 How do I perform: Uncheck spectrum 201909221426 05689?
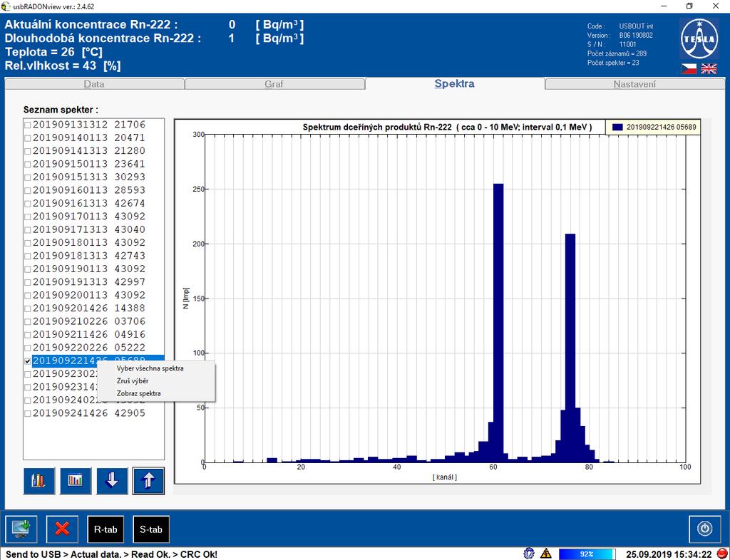28,361
